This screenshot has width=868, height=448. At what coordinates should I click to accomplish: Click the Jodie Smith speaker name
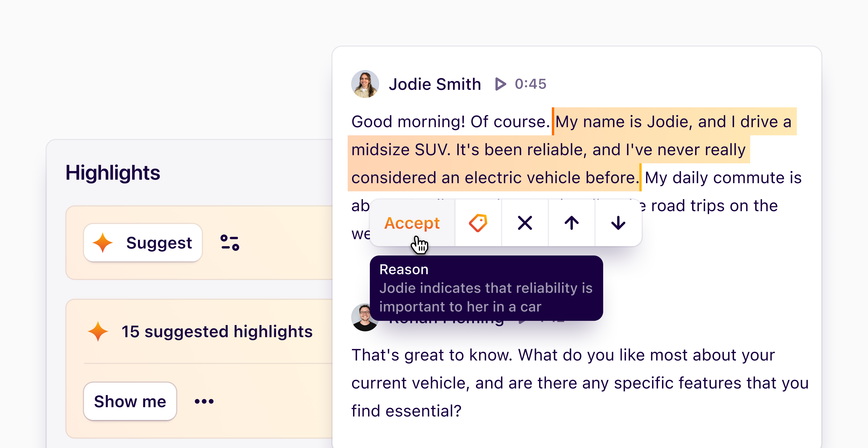(435, 84)
